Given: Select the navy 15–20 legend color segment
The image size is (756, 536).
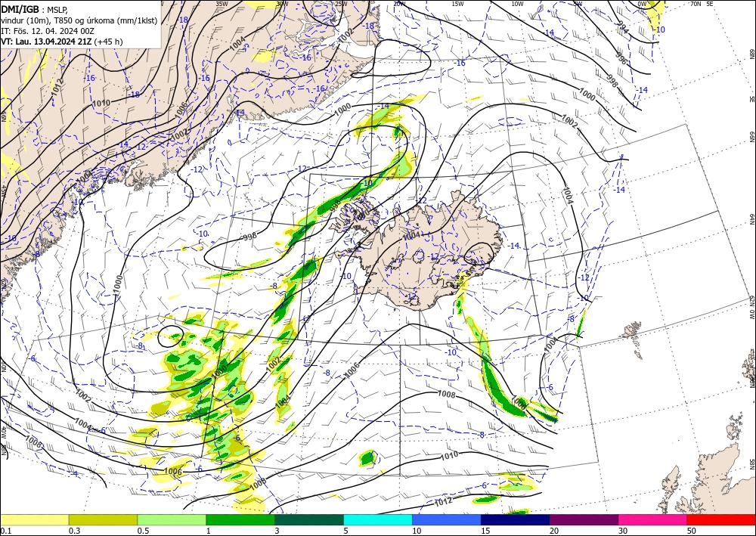Looking at the screenshot, I should [x=516, y=519].
